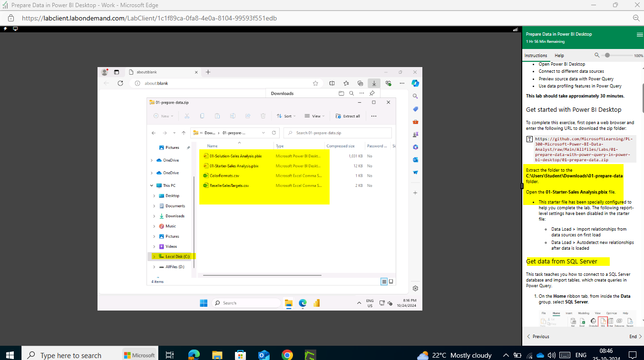Viewport: 644px width, 360px height.
Task: Pin the Downloads flyout
Action: (x=372, y=93)
